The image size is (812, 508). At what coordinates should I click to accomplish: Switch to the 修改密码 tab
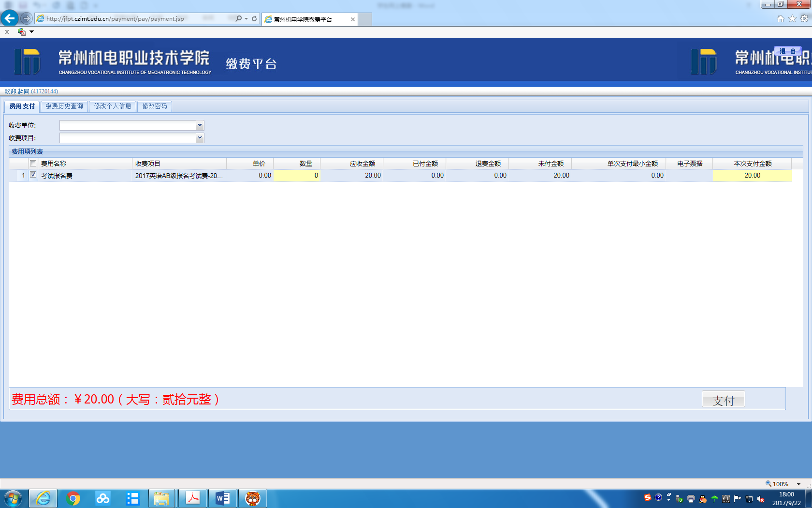pos(155,106)
